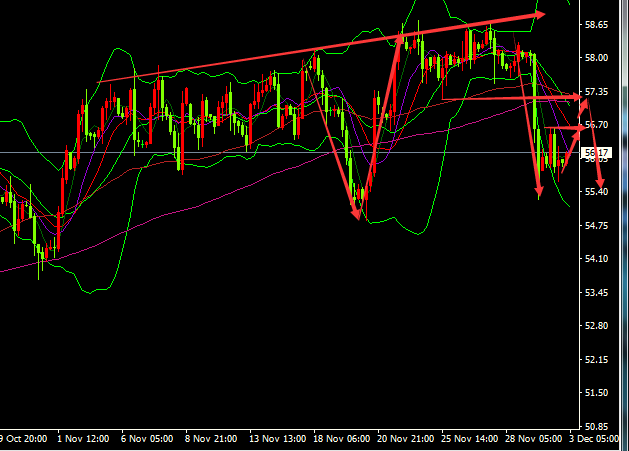Image resolution: width=629 pixels, height=451 pixels.
Task: Click the 52.15 price axis label
Action: click(x=596, y=360)
